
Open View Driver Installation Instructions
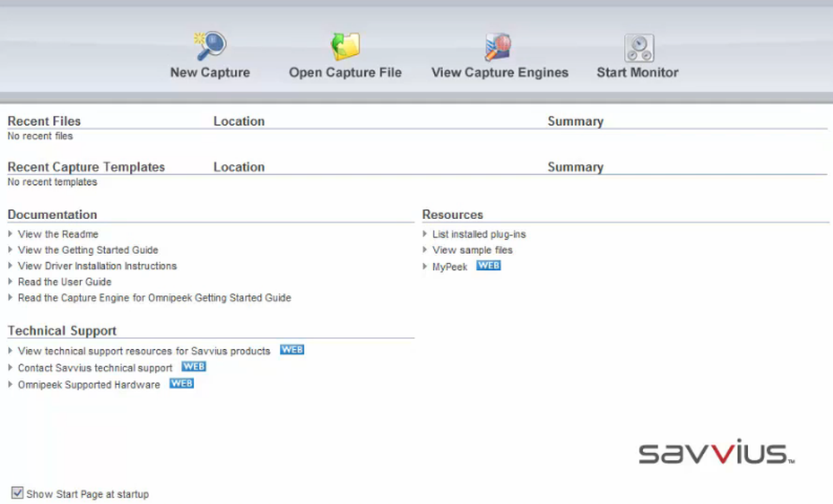pos(97,266)
